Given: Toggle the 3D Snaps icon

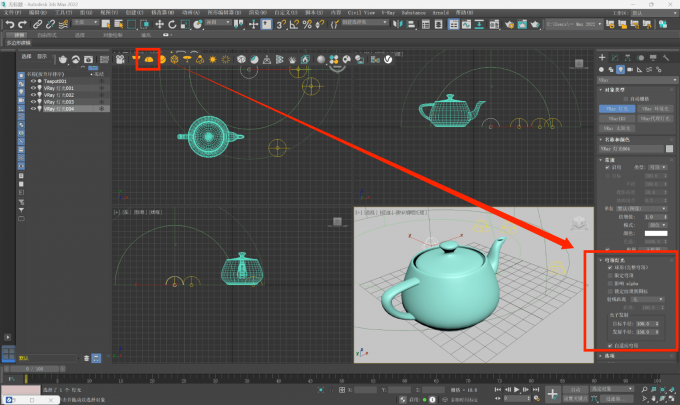Looking at the screenshot, I should [x=281, y=24].
